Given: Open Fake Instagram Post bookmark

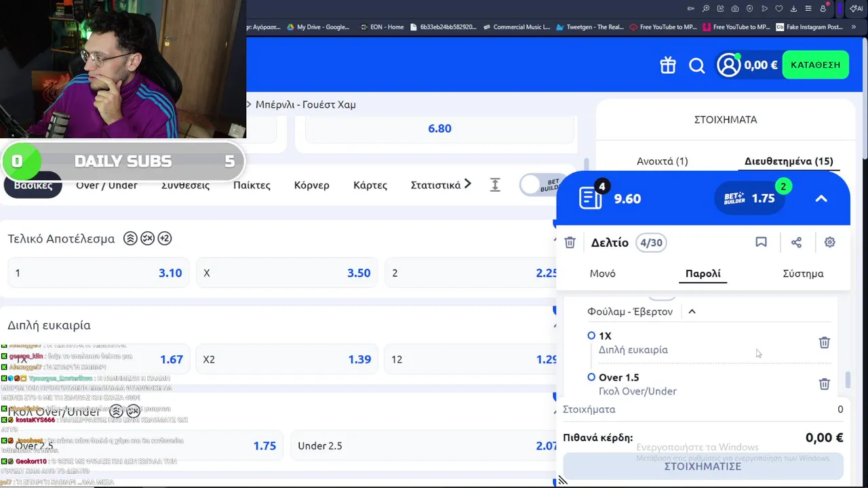Looking at the screenshot, I should 810,27.
